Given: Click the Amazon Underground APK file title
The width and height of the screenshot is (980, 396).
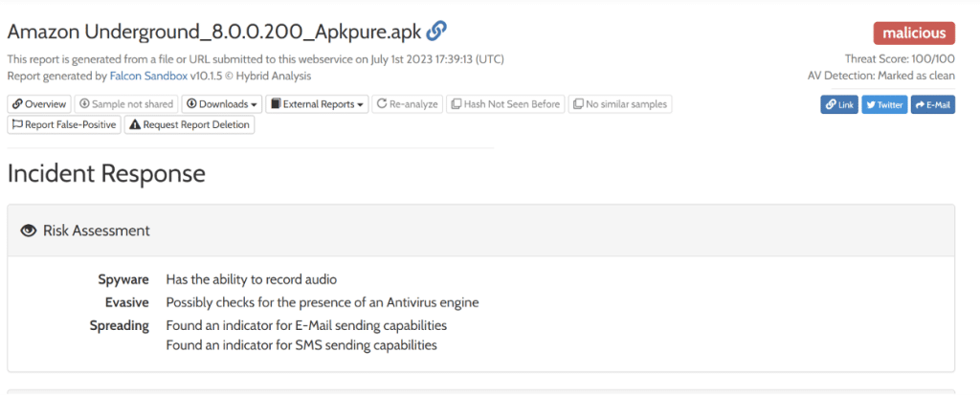Looking at the screenshot, I should tap(214, 31).
